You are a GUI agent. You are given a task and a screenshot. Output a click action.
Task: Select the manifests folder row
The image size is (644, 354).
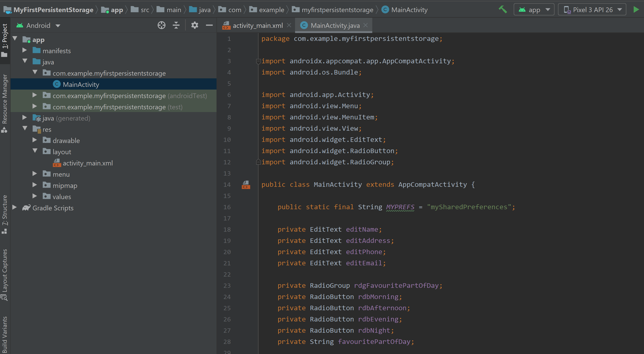114,51
